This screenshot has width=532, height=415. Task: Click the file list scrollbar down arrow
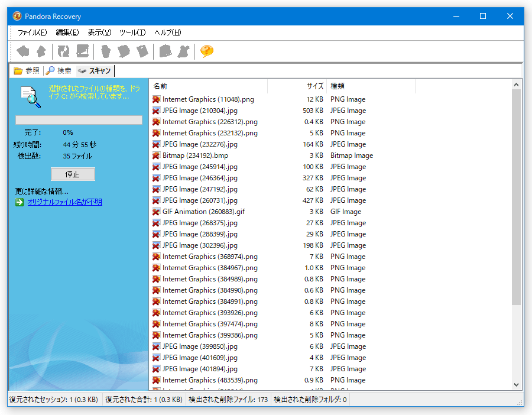coord(516,385)
